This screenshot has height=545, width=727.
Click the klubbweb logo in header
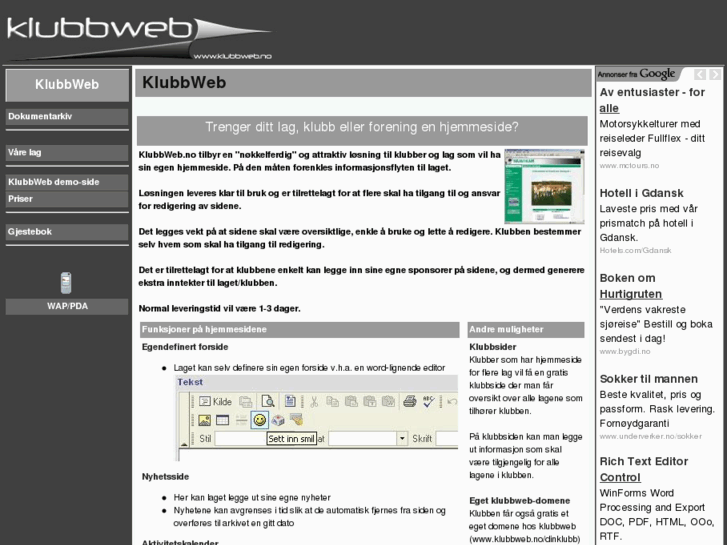tap(139, 37)
